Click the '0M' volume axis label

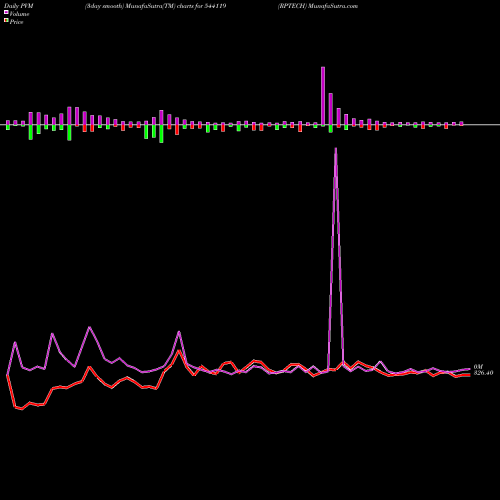(x=478, y=367)
